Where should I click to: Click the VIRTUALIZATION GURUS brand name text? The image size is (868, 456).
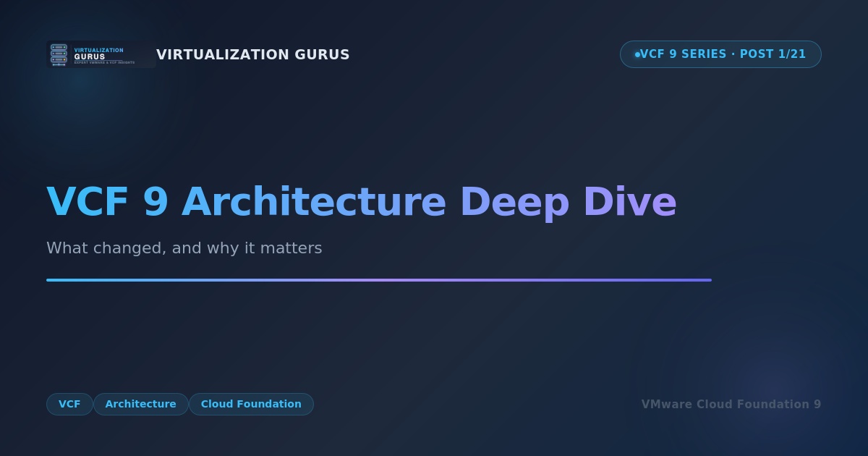click(253, 55)
